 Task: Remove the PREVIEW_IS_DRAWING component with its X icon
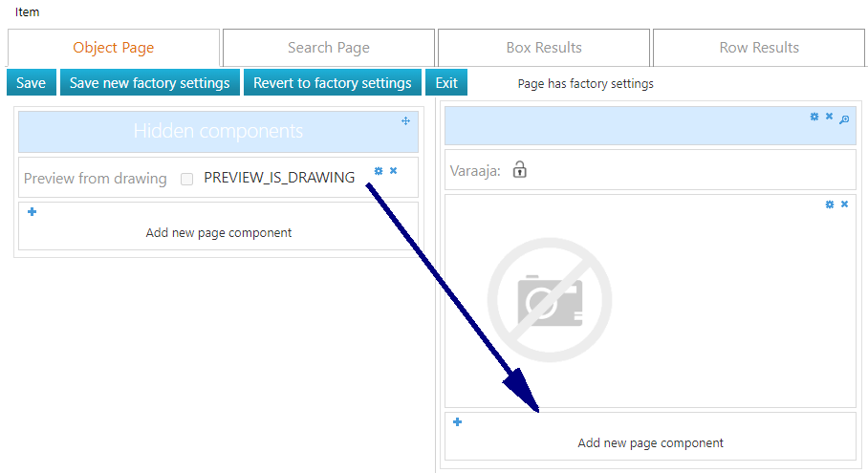(x=393, y=171)
